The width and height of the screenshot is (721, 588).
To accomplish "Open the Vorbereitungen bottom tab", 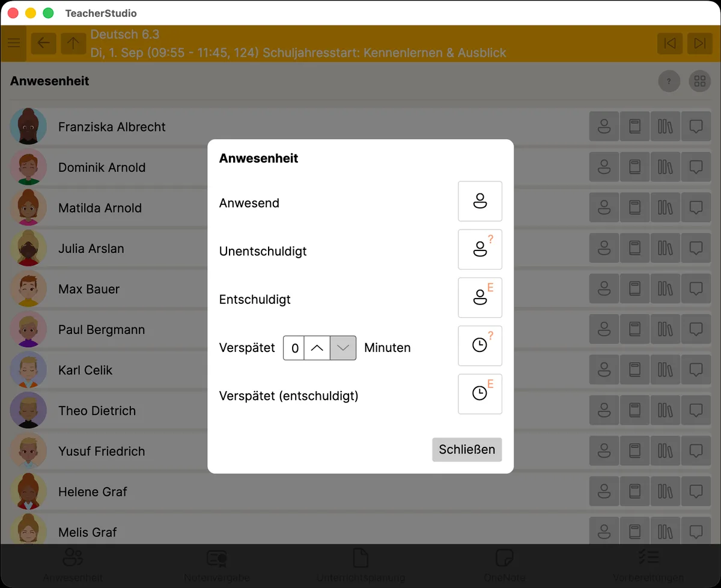I will point(648,566).
